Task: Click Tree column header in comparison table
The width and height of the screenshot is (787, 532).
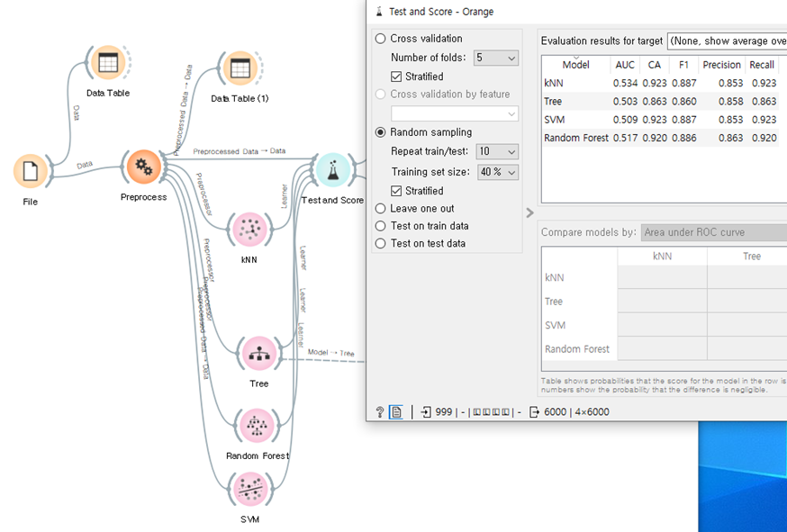Action: [751, 257]
